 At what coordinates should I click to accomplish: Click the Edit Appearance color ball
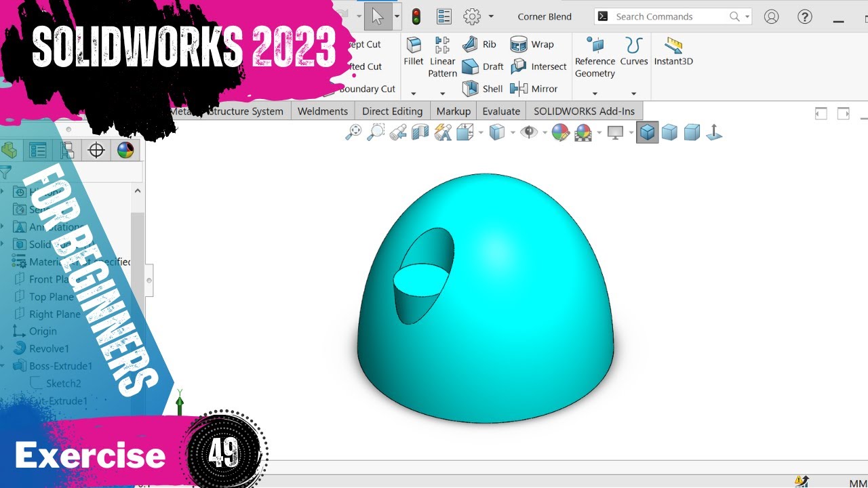click(560, 132)
